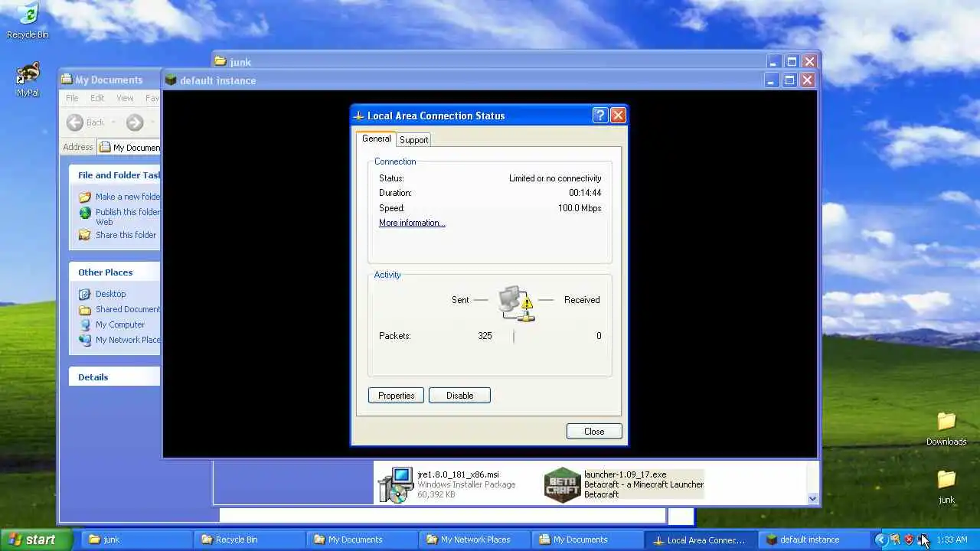Click the My Computer icon in Other Places
Screen dimensions: 980x551
pos(85,324)
